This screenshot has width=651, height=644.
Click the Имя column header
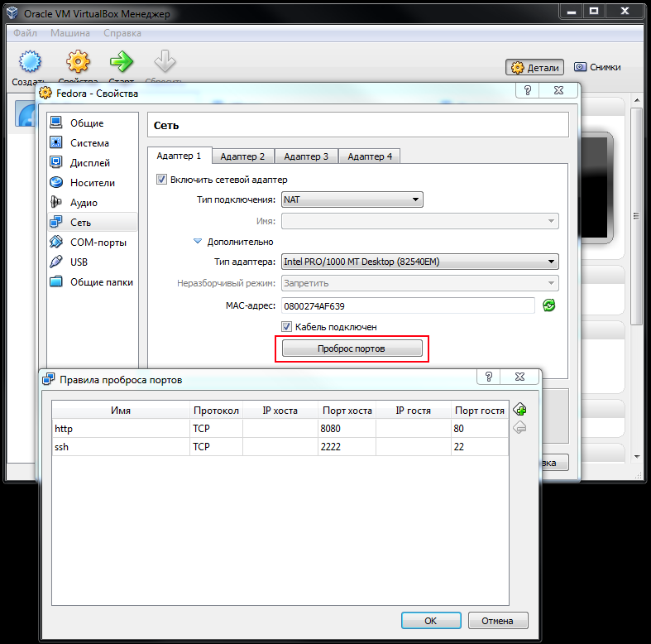121,411
